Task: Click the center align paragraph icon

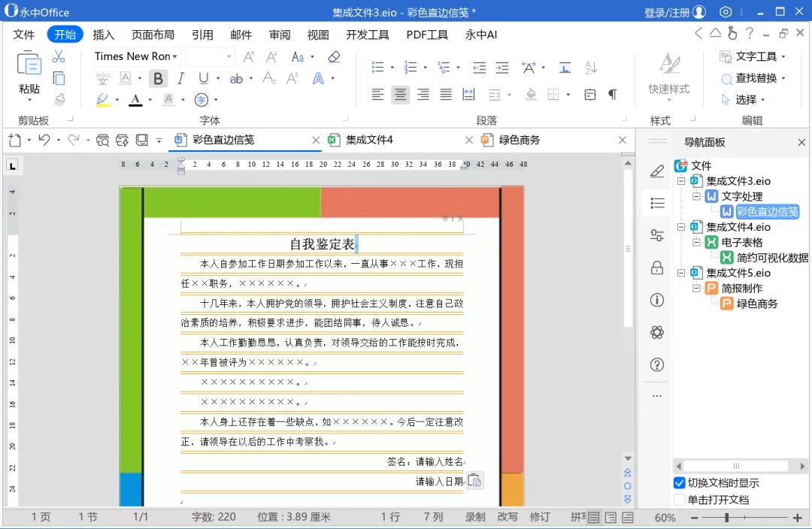Action: click(x=400, y=95)
